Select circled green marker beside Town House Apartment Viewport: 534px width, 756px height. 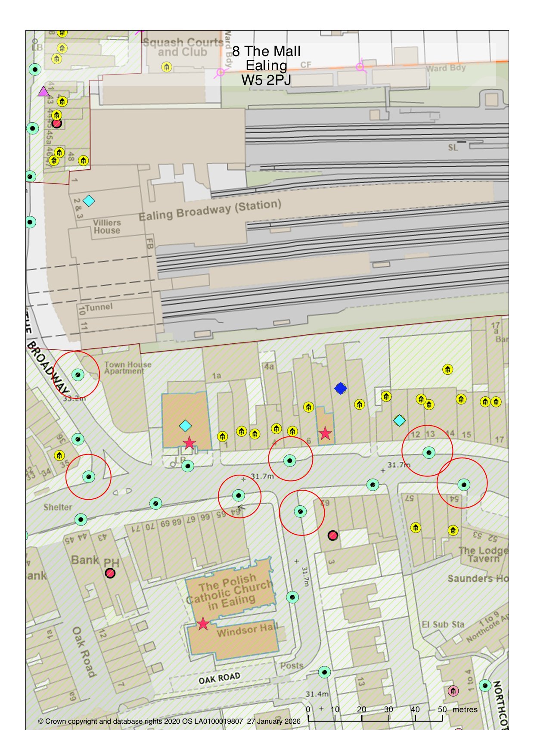click(78, 375)
